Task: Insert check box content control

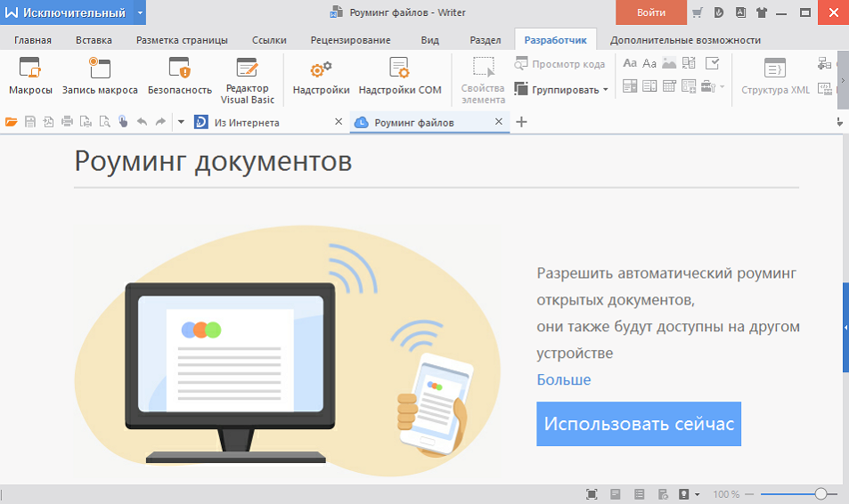Action: (x=712, y=63)
